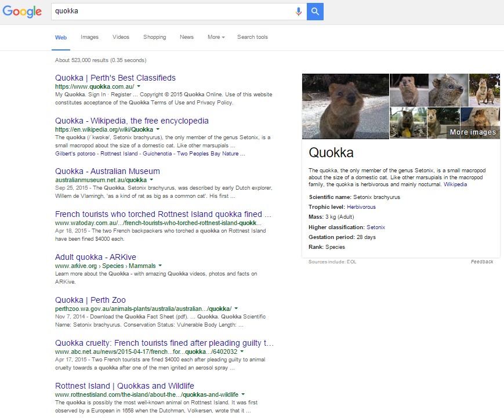Open Quokka Wikipedia search result
Viewport: 504px width, 420px height.
(132, 121)
